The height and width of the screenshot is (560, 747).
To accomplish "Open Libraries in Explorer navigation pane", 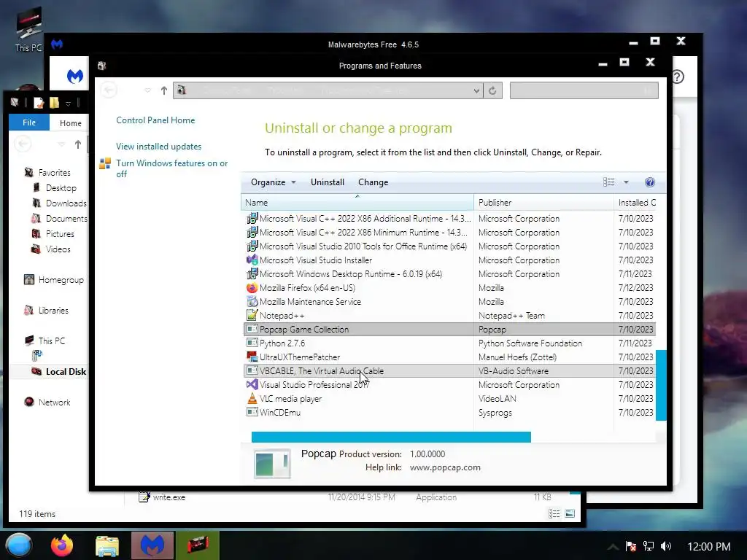I will [46, 311].
